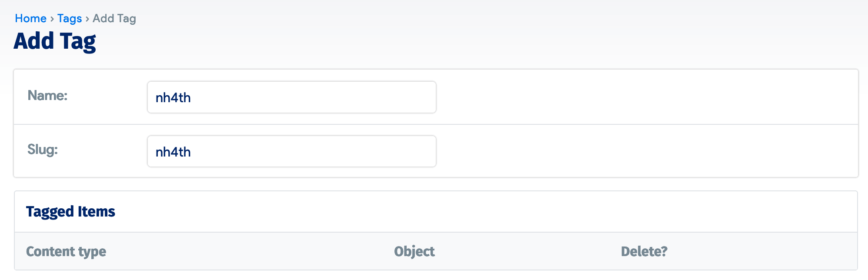Focus the Name text input

291,97
